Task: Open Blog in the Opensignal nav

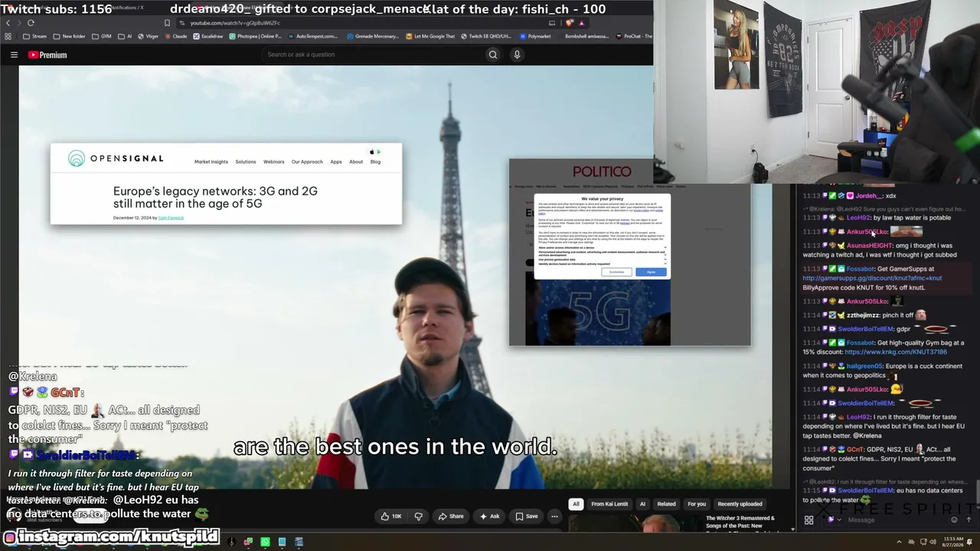Action: (x=375, y=161)
